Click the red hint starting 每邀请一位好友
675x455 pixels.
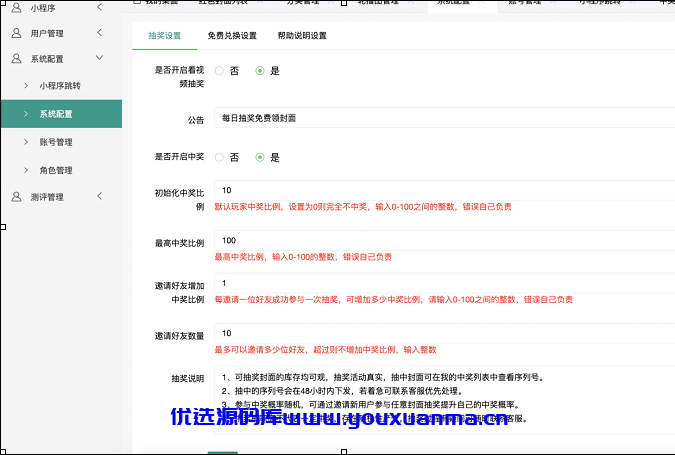point(393,300)
